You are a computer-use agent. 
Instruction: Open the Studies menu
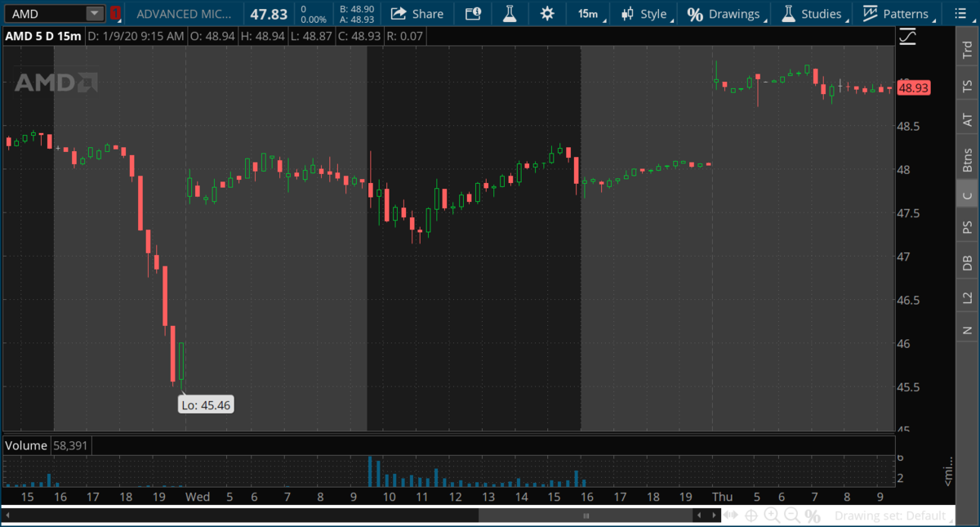pyautogui.click(x=814, y=14)
